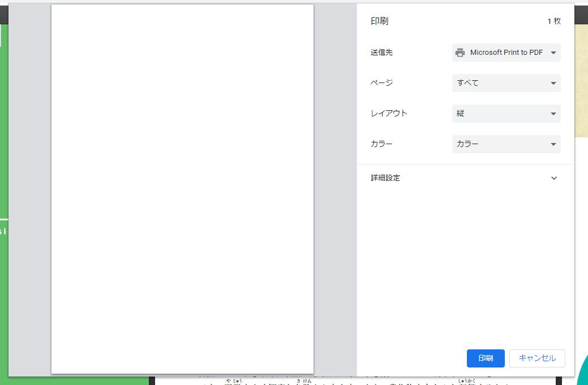Click the ページ dropdown arrow
Screen dimensions: 588x385
[553, 83]
